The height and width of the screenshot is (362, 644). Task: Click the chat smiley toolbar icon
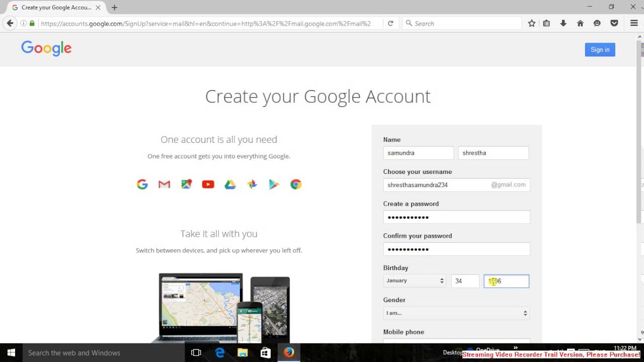(597, 23)
